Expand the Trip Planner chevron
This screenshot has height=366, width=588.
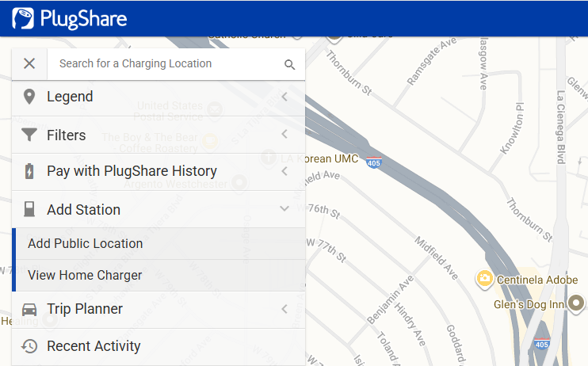[284, 309]
